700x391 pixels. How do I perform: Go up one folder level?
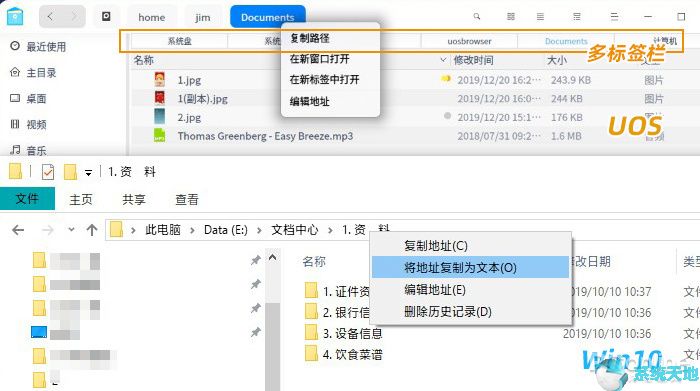coord(92,230)
